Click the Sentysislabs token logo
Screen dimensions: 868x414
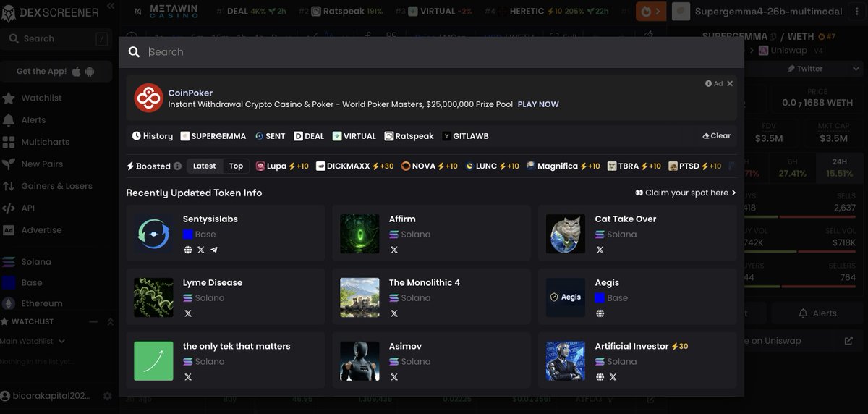153,234
